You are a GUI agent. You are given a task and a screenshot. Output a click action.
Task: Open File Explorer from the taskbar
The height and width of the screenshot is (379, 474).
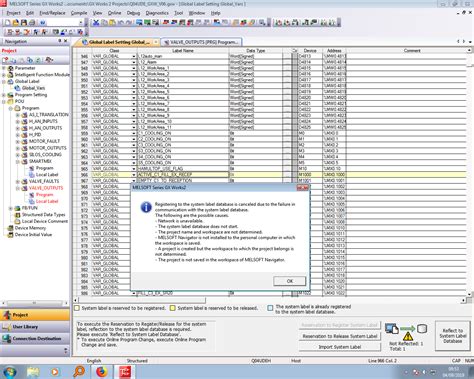tap(33, 371)
